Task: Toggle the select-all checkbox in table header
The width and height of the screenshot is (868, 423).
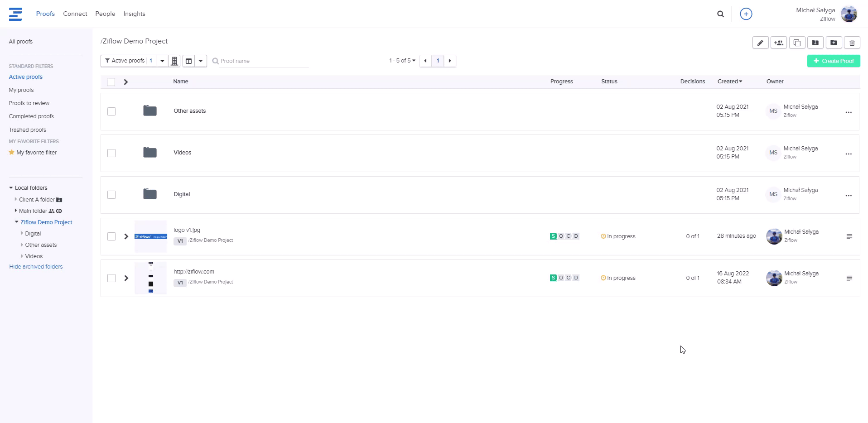Action: 111,82
